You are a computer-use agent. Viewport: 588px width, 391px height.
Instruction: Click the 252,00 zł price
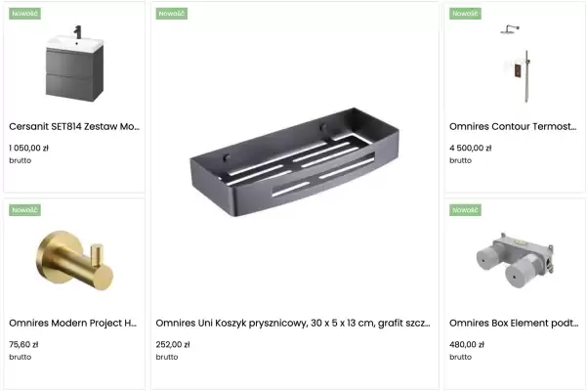pos(173,344)
